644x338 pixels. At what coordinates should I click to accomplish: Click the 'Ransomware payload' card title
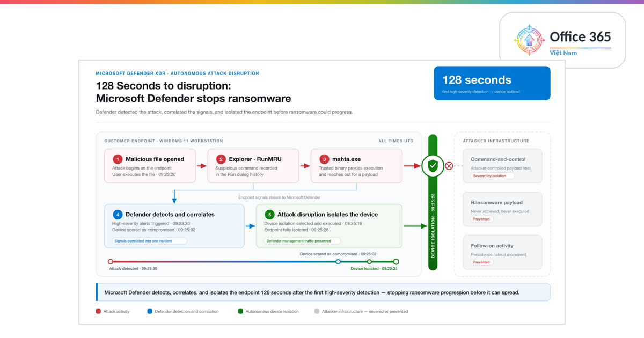click(x=496, y=203)
